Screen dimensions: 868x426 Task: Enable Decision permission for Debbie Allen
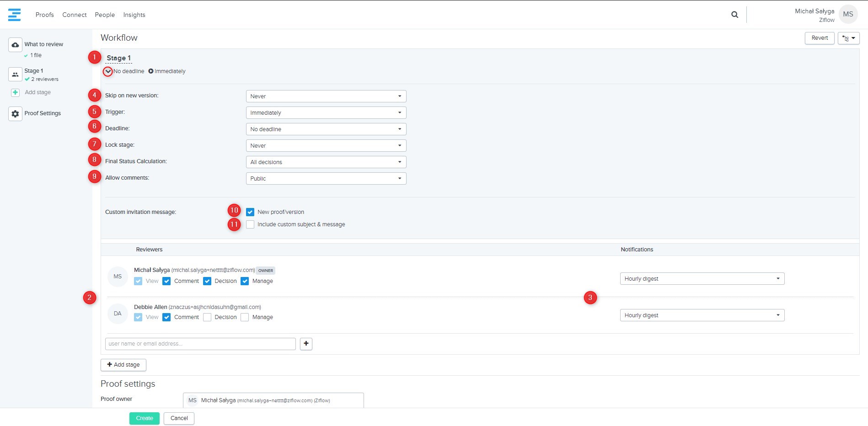(207, 317)
